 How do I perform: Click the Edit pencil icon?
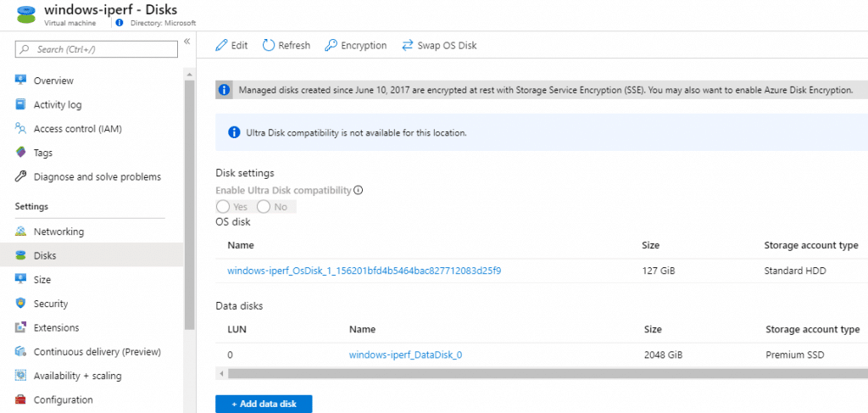click(221, 46)
